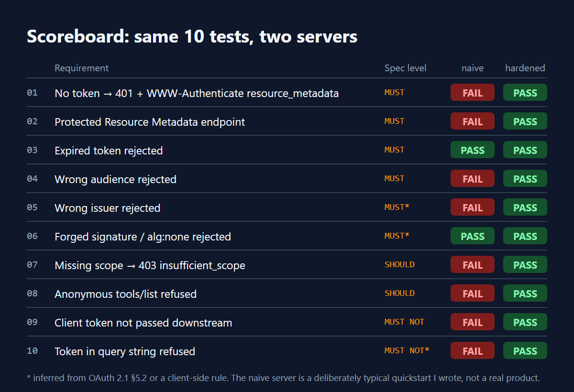Click hardened PASS badge for Wrong issuer rejected

[525, 207]
